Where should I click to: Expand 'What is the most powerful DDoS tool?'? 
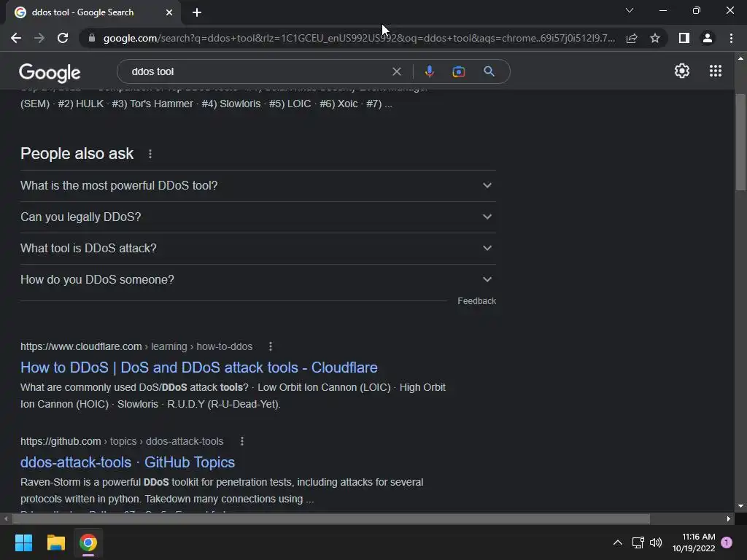[x=258, y=185]
